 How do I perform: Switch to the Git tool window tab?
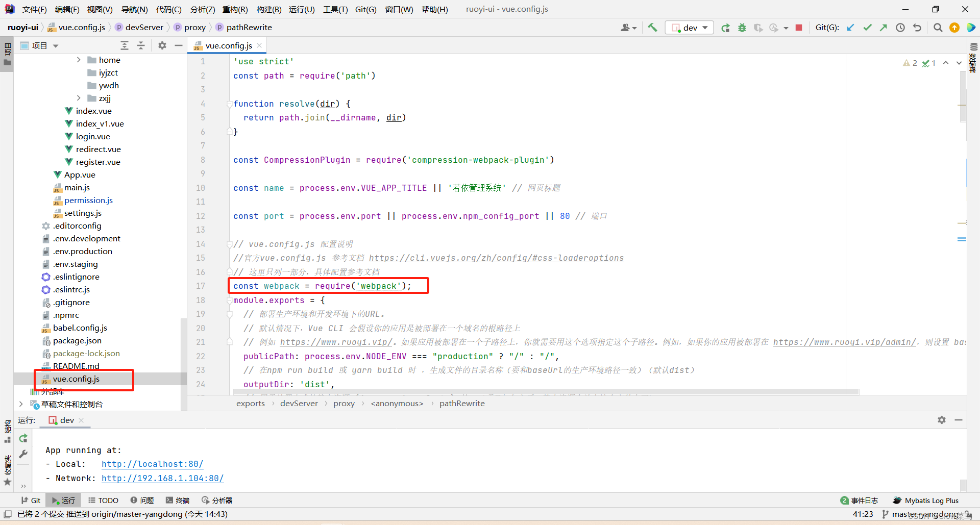click(x=31, y=501)
